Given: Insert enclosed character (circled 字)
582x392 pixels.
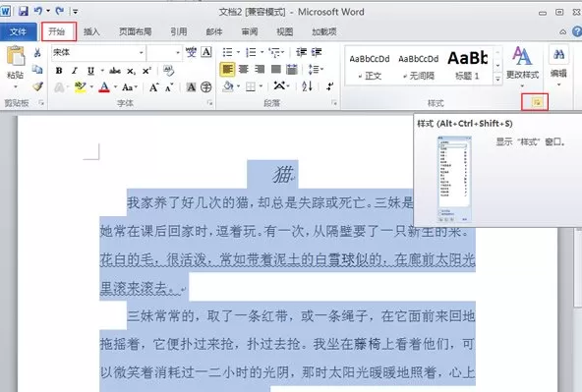Looking at the screenshot, I should pos(206,87).
